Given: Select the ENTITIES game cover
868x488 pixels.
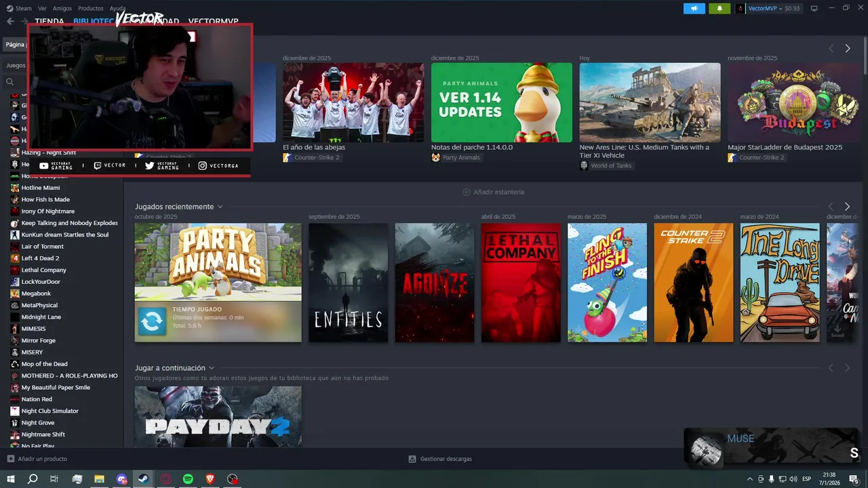Looking at the screenshot, I should pos(348,283).
